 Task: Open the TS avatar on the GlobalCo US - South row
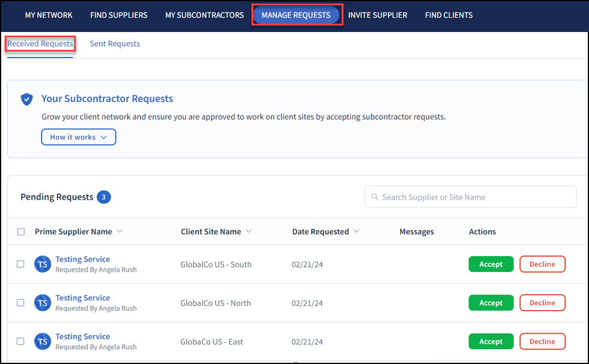point(42,264)
